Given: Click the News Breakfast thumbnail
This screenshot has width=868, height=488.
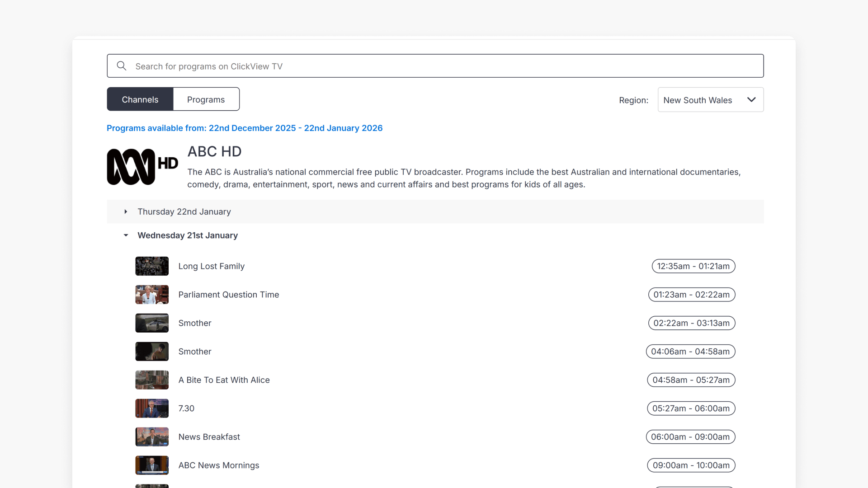Looking at the screenshot, I should pos(151,436).
